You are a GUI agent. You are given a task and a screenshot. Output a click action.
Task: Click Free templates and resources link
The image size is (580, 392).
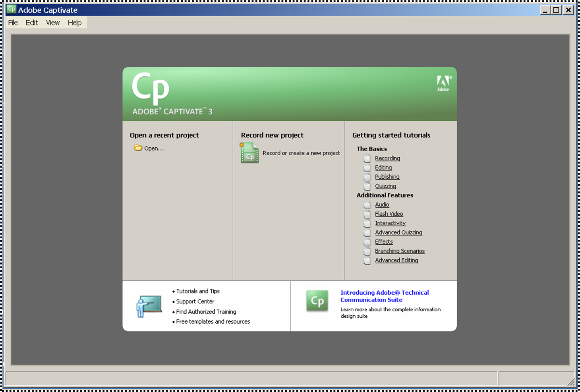point(213,322)
